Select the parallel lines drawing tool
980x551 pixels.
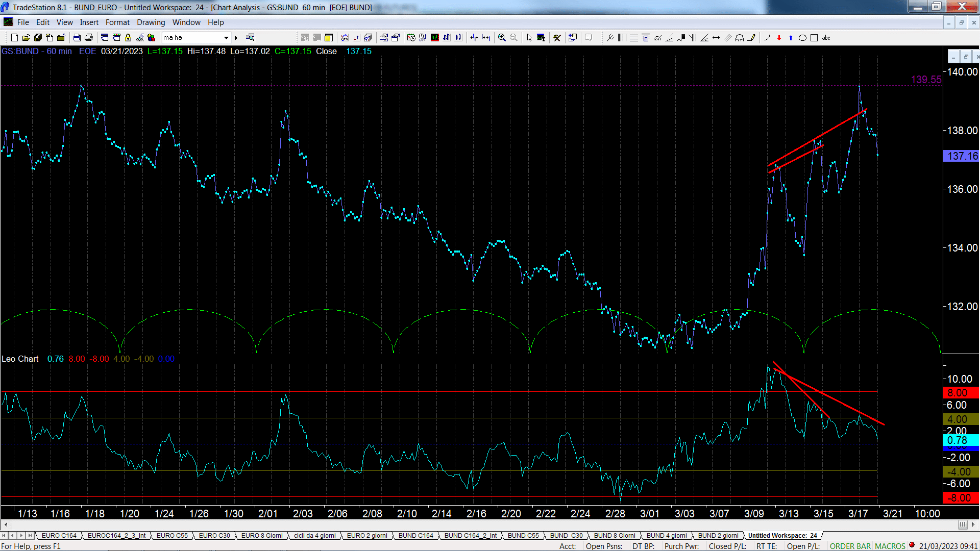coord(728,38)
